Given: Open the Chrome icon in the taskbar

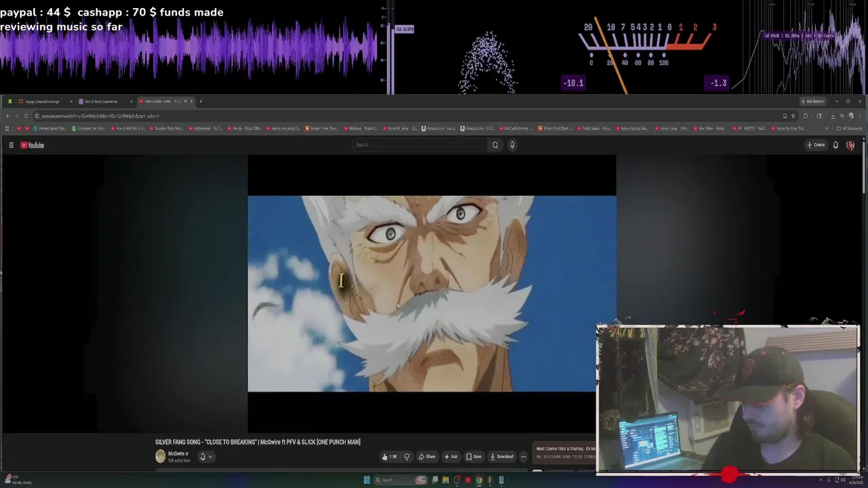Looking at the screenshot, I should 479,480.
